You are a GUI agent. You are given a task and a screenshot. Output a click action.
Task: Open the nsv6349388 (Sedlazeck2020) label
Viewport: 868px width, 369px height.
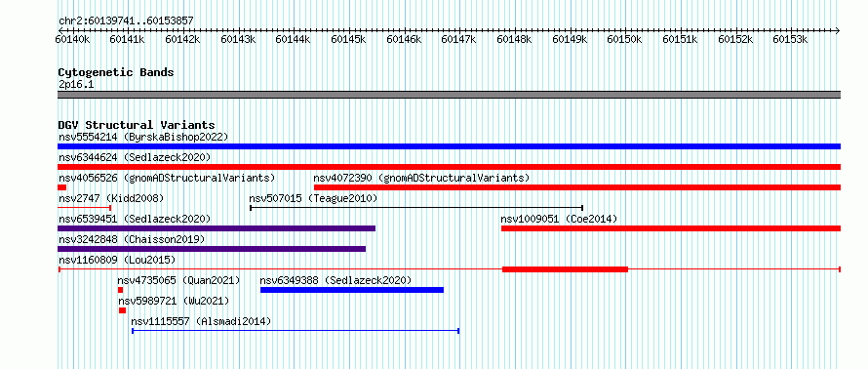pos(336,280)
